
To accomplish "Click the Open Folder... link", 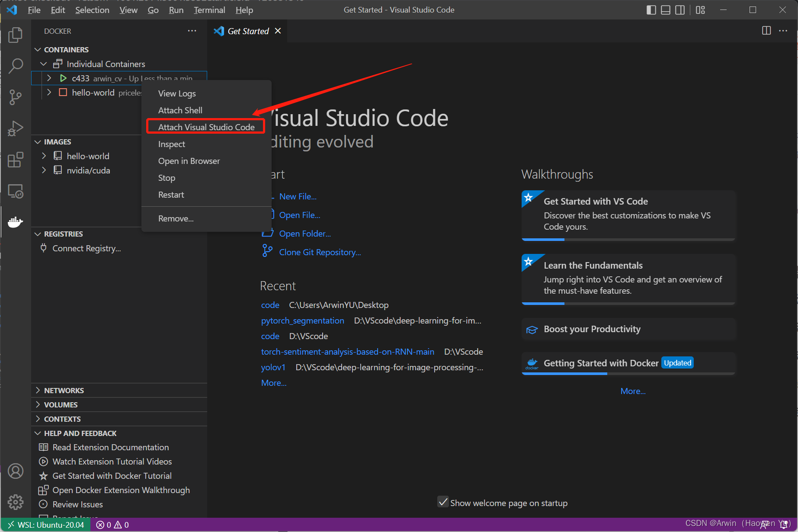I will click(305, 234).
